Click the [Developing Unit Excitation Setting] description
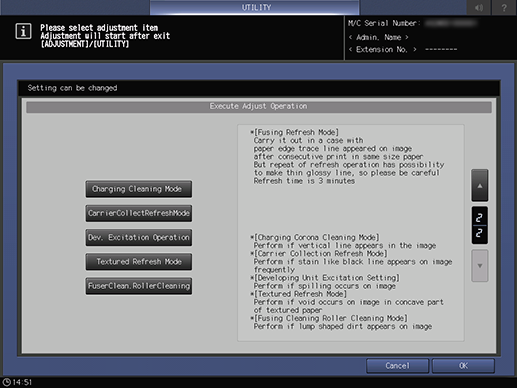This screenshot has height=388, width=517. tap(325, 278)
